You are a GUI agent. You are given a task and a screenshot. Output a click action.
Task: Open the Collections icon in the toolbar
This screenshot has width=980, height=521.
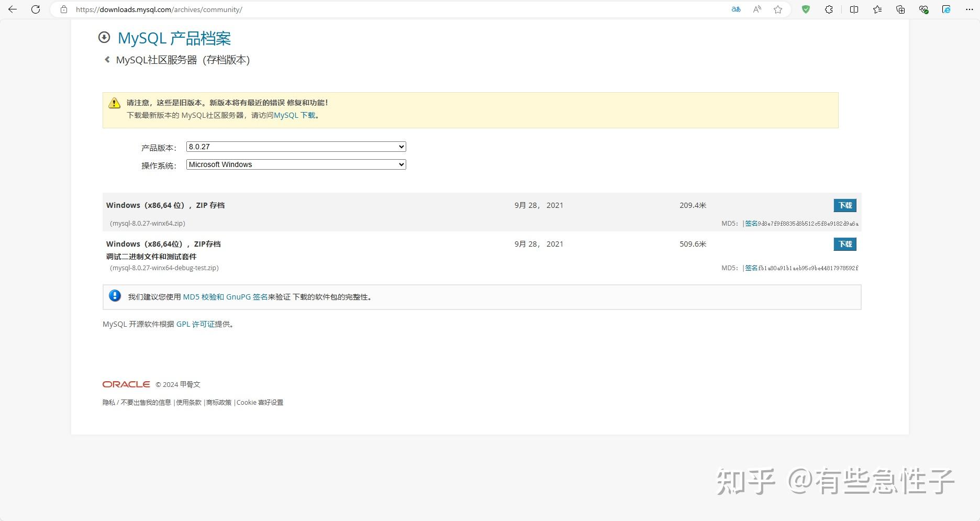900,9
